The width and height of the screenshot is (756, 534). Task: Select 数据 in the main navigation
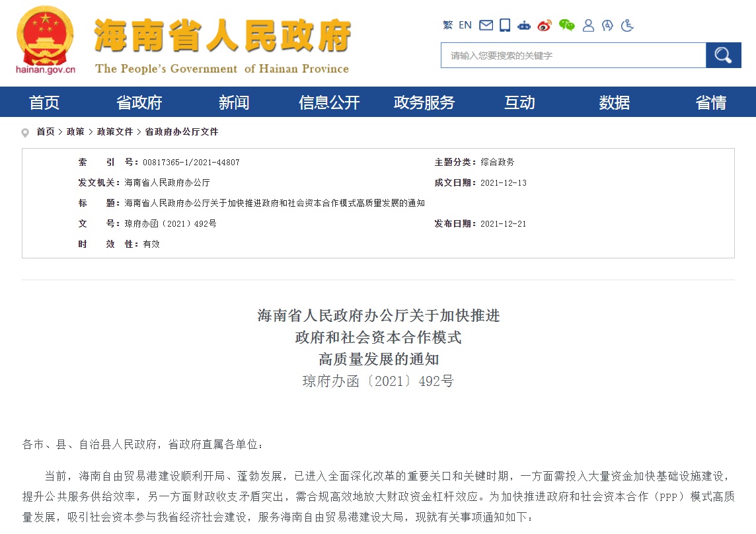pyautogui.click(x=615, y=102)
